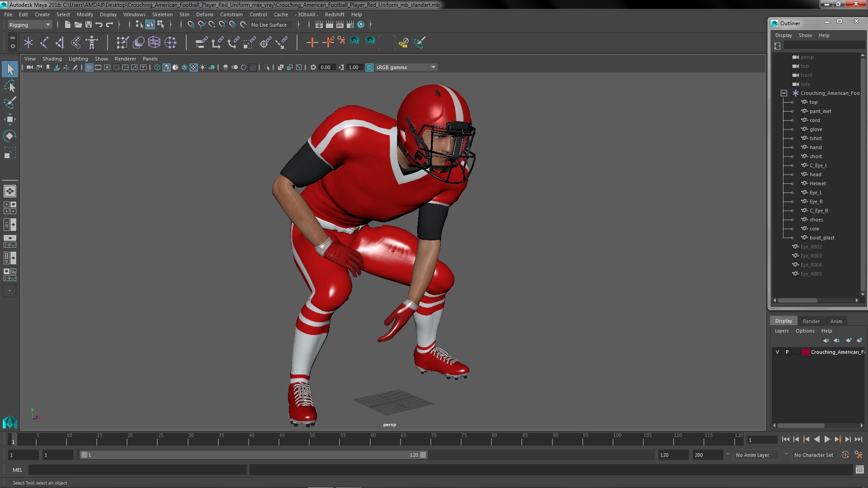Toggle the viewport grid display icon
The image size is (868, 488).
pos(89,67)
